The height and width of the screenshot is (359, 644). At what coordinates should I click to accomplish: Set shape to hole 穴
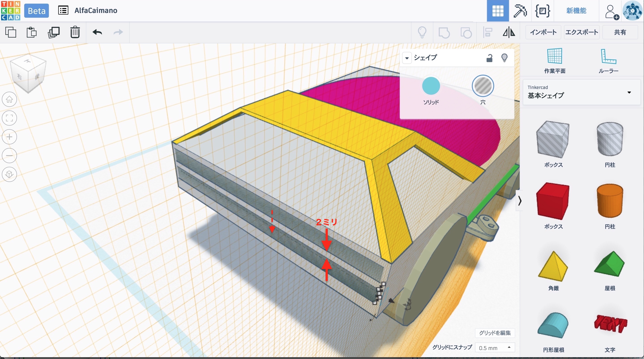click(483, 86)
